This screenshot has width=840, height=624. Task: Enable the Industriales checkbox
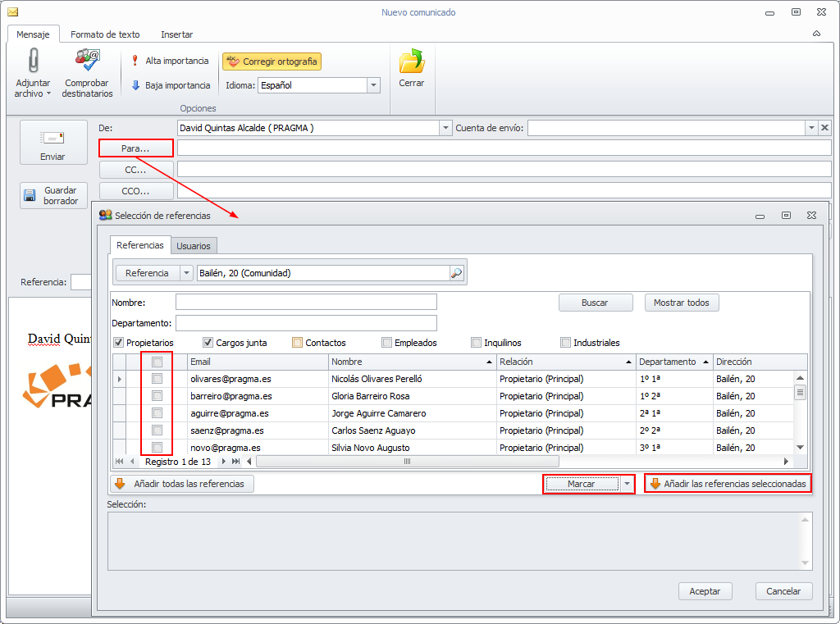pos(565,342)
